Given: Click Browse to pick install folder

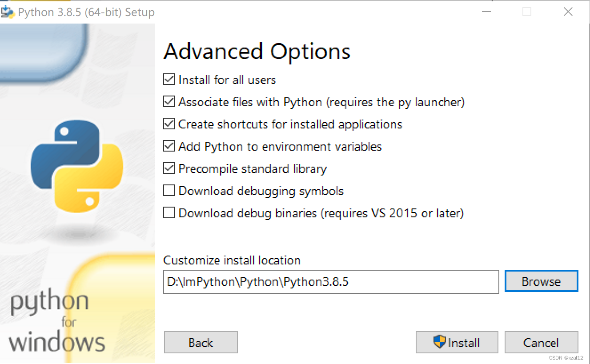Looking at the screenshot, I should point(541,281).
